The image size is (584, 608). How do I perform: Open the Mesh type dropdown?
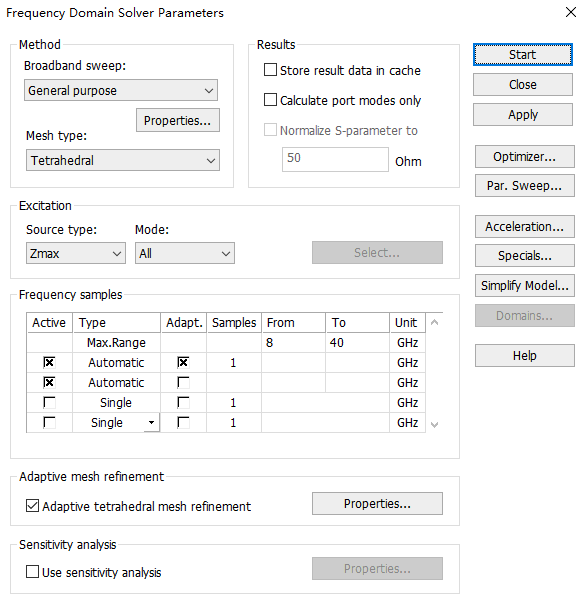[123, 160]
